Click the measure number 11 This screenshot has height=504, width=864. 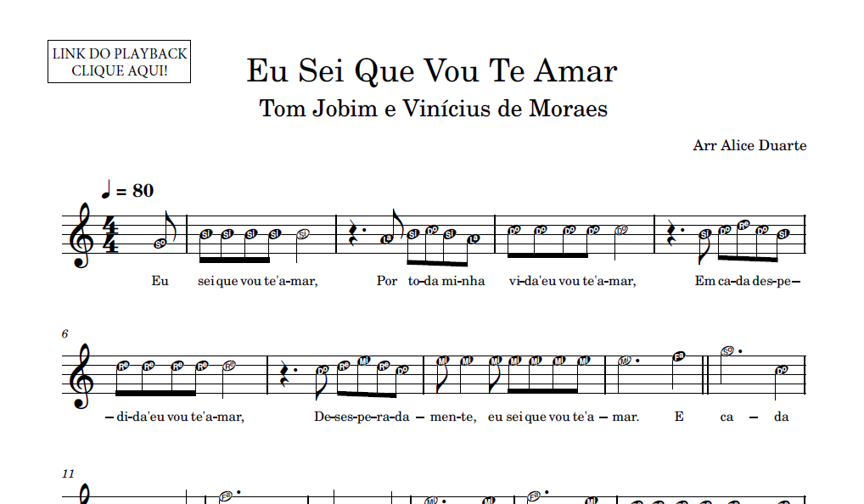point(68,473)
